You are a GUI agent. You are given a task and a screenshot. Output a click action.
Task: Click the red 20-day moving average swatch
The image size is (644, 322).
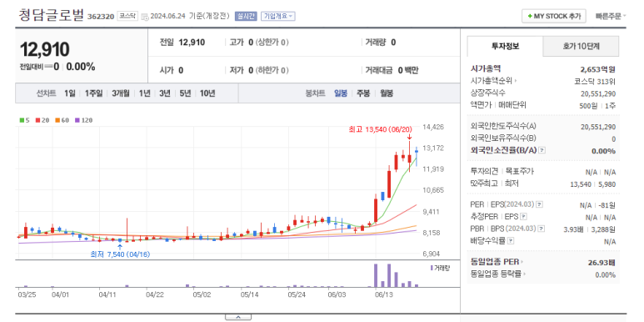click(x=37, y=120)
